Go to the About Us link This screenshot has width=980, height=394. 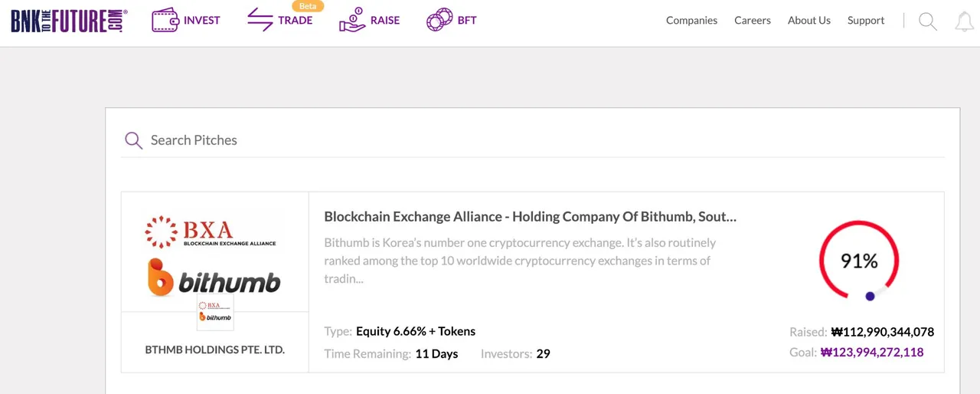coord(809,20)
